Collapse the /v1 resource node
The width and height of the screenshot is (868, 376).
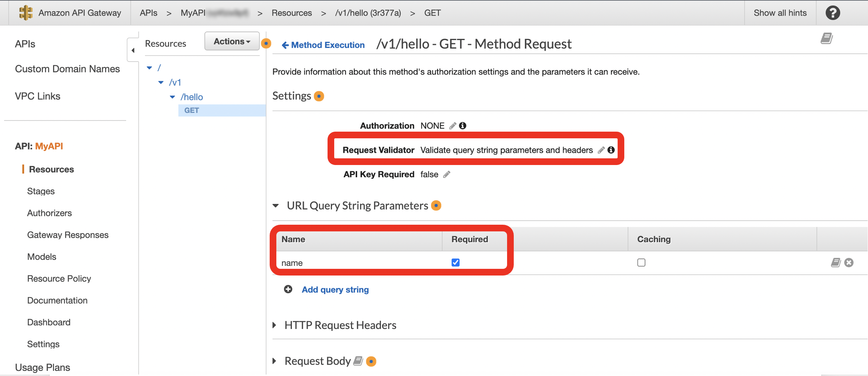point(161,82)
